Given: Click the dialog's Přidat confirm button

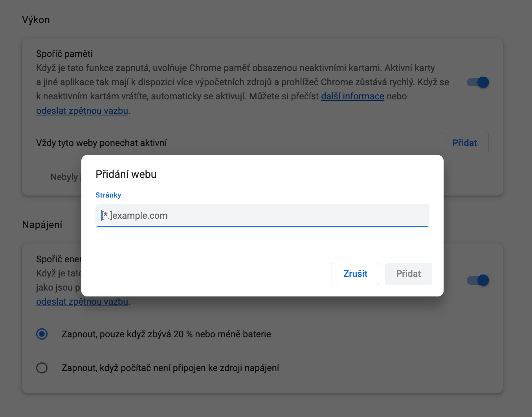Looking at the screenshot, I should (x=408, y=274).
